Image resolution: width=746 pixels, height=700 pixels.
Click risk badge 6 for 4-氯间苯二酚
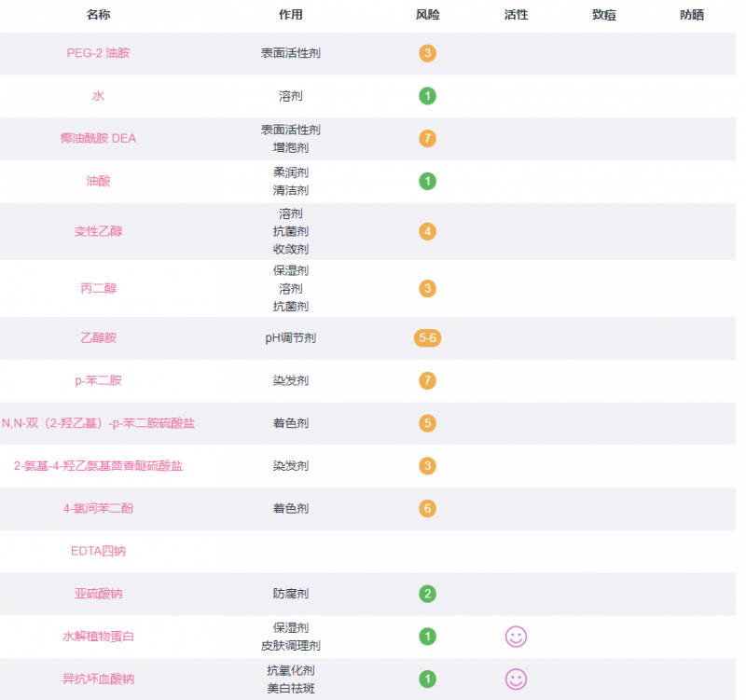[x=427, y=508]
